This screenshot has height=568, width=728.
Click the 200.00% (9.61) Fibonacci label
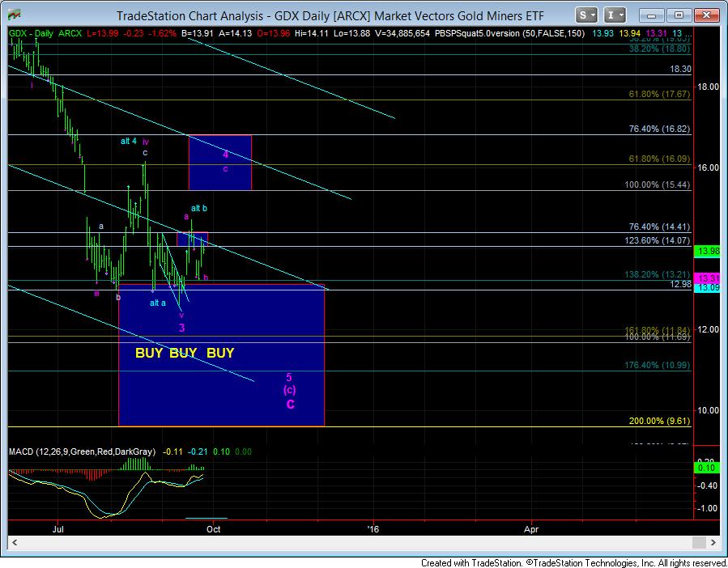pos(659,422)
